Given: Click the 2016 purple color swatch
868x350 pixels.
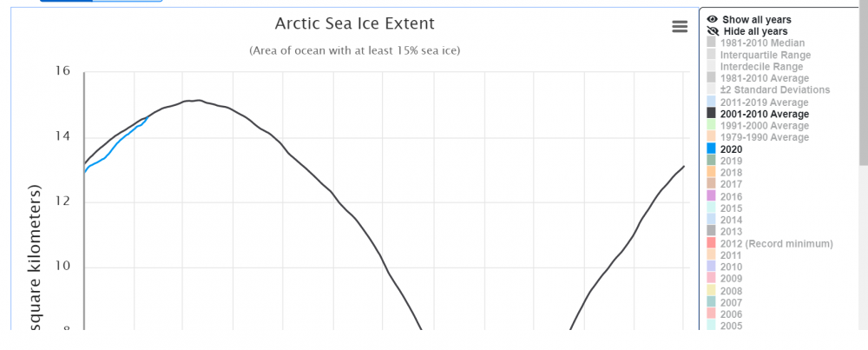Looking at the screenshot, I should pos(712,195).
